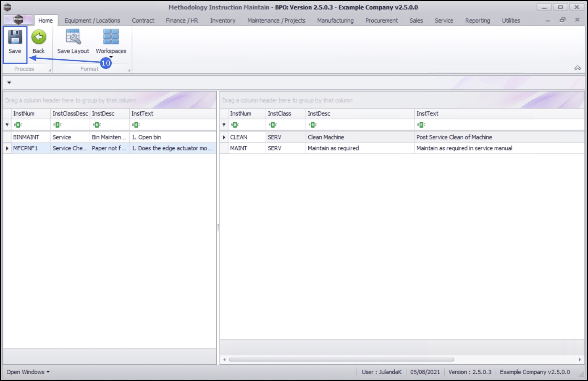This screenshot has width=588, height=381.
Task: Click the Save Layout icon
Action: 73,37
